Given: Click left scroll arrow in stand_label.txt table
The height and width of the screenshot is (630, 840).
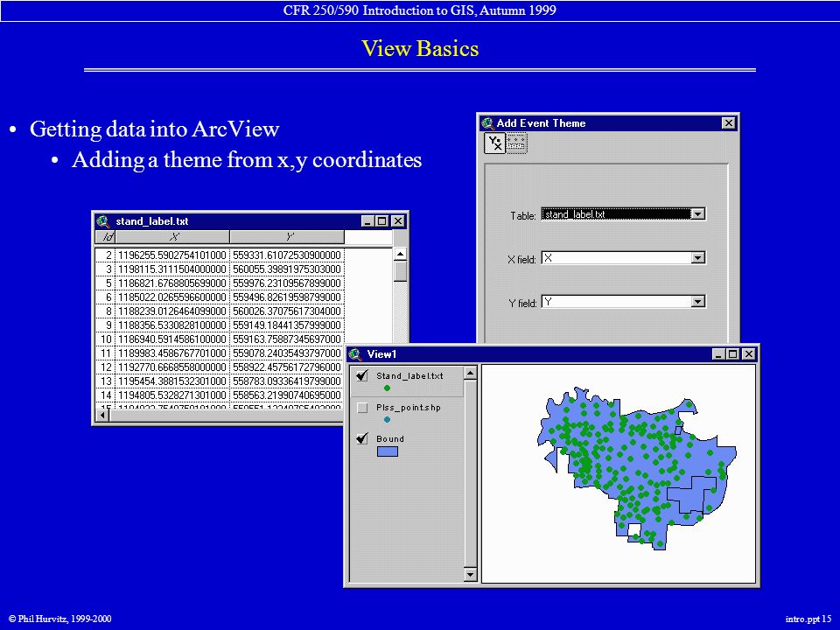Looking at the screenshot, I should [x=102, y=415].
